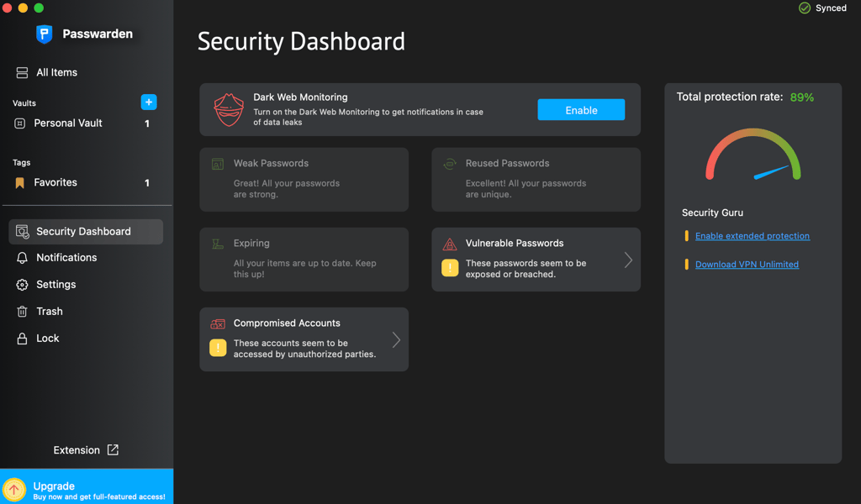Click the Expiring hourglass icon
Screen dimensions: 861x504
pos(218,244)
